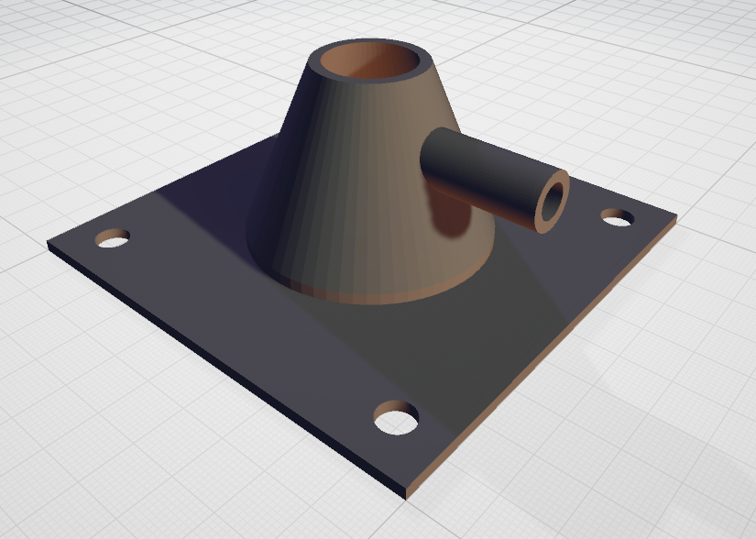
Task: Pick the mounting hole at the plate's right corner
Action: [x=618, y=217]
